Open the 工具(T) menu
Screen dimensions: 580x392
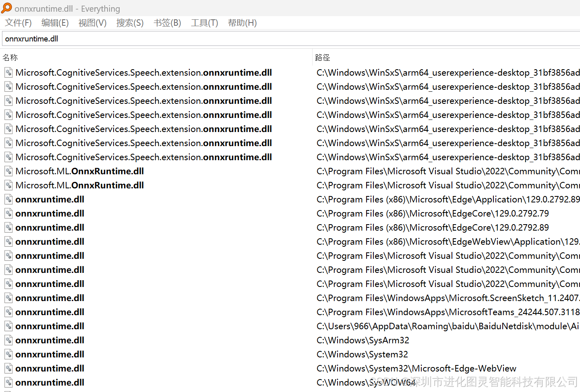(x=204, y=23)
